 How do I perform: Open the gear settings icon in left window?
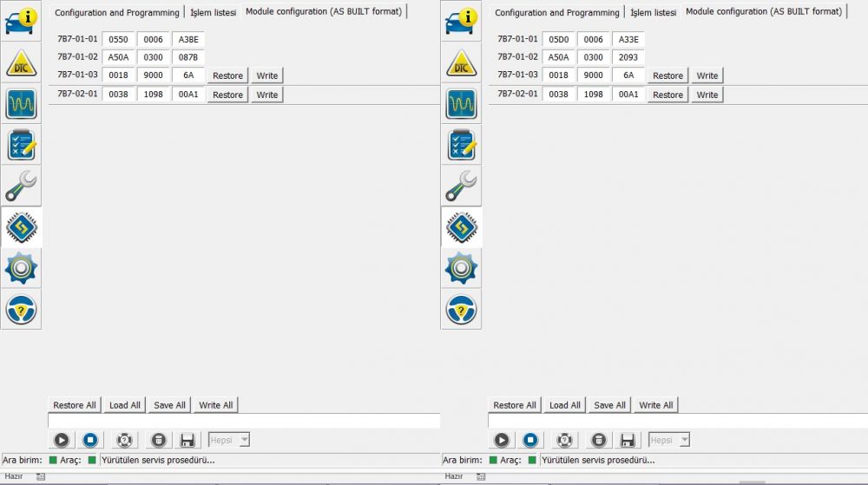click(x=21, y=268)
